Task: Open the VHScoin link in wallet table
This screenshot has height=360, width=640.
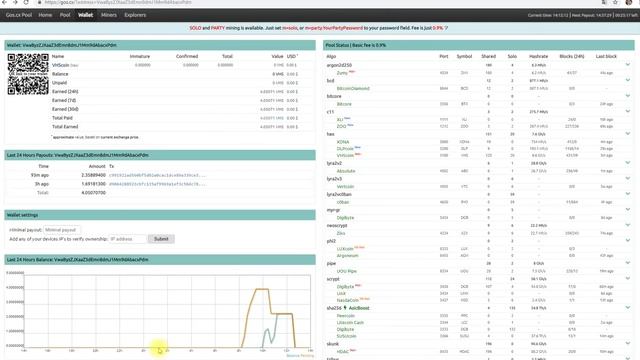Action: coord(60,65)
